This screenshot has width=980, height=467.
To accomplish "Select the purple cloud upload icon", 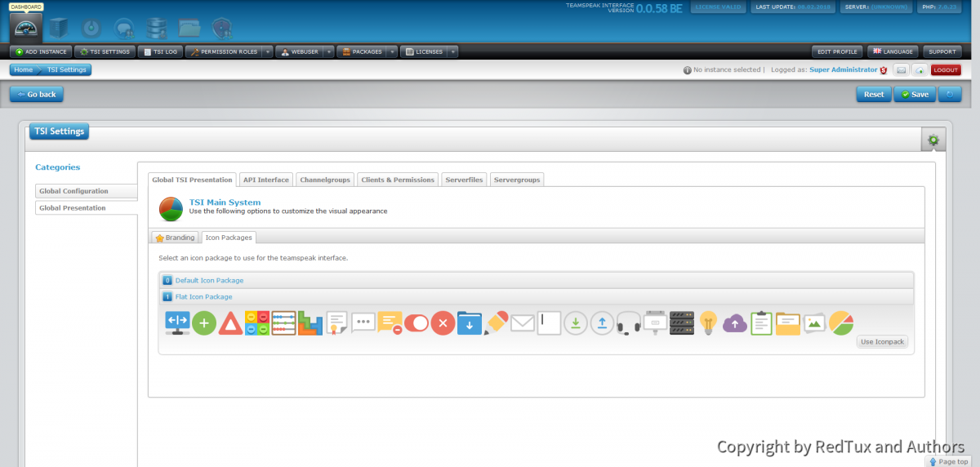I will [735, 323].
